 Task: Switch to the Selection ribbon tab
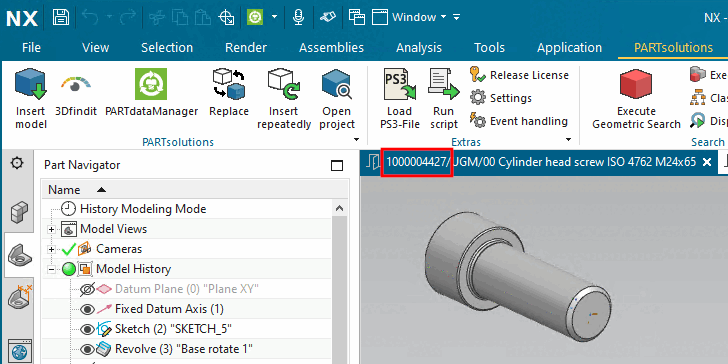point(167,47)
